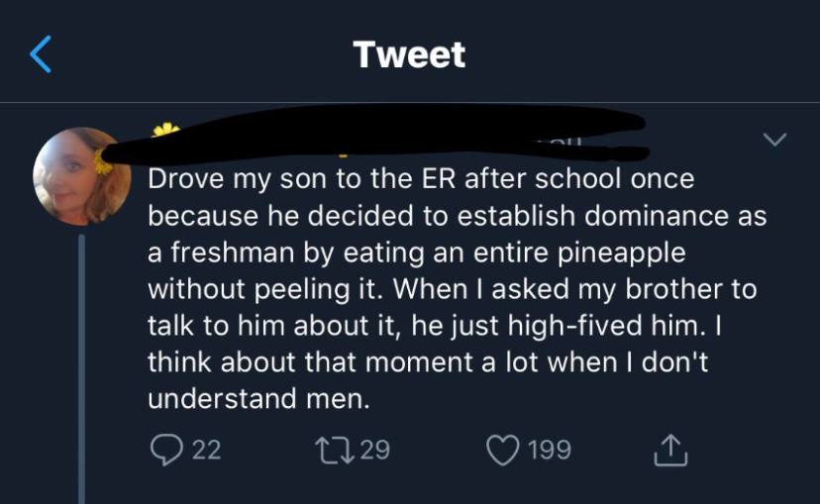Click the retweet count 29
Image resolution: width=820 pixels, height=504 pixels.
point(375,450)
